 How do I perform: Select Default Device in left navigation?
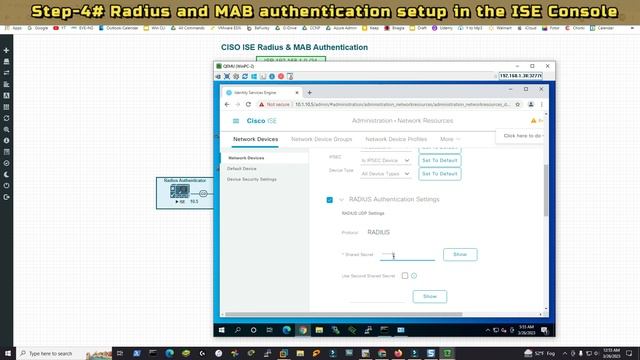242,169
